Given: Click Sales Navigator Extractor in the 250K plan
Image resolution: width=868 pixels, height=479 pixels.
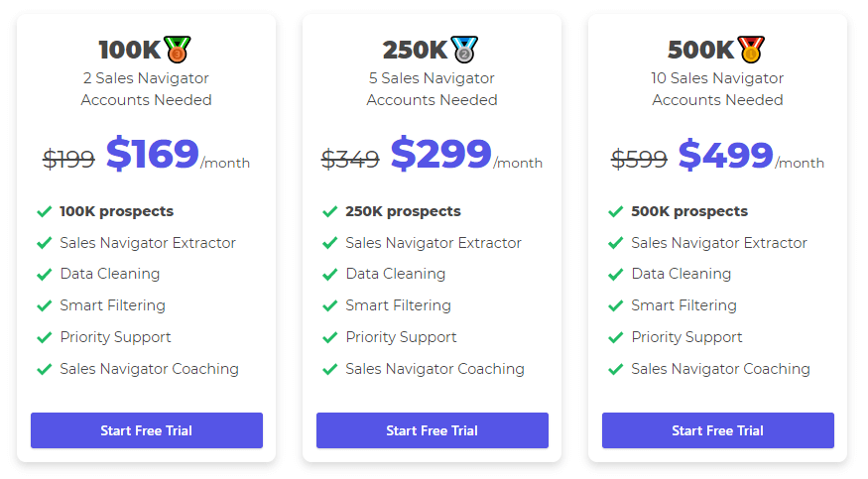Looking at the screenshot, I should (434, 243).
